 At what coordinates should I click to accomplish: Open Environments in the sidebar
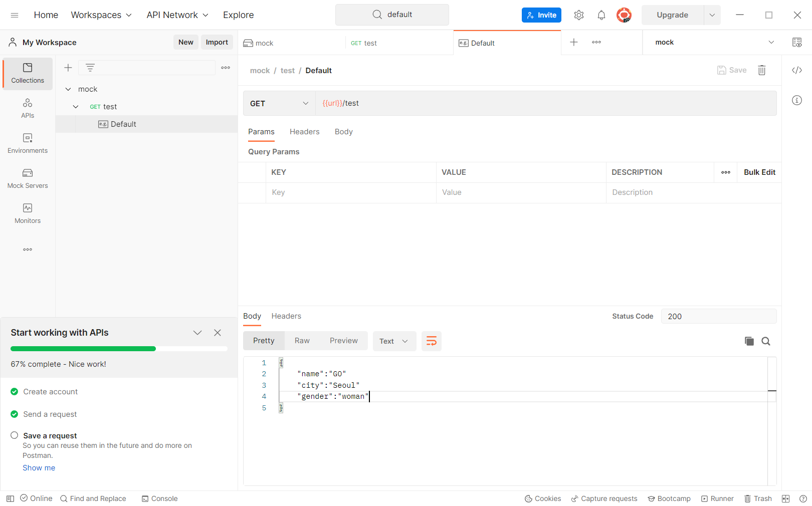click(28, 144)
